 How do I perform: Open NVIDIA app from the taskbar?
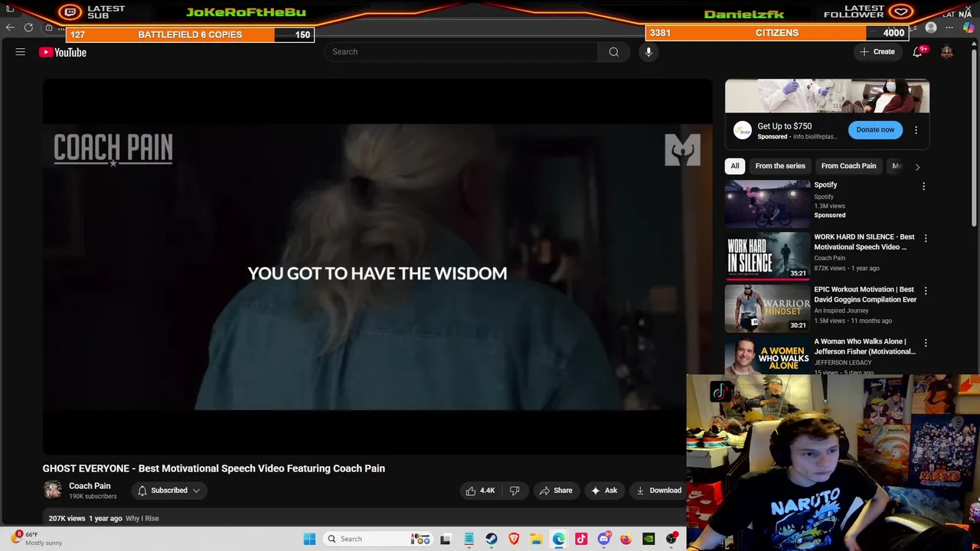tap(648, 539)
